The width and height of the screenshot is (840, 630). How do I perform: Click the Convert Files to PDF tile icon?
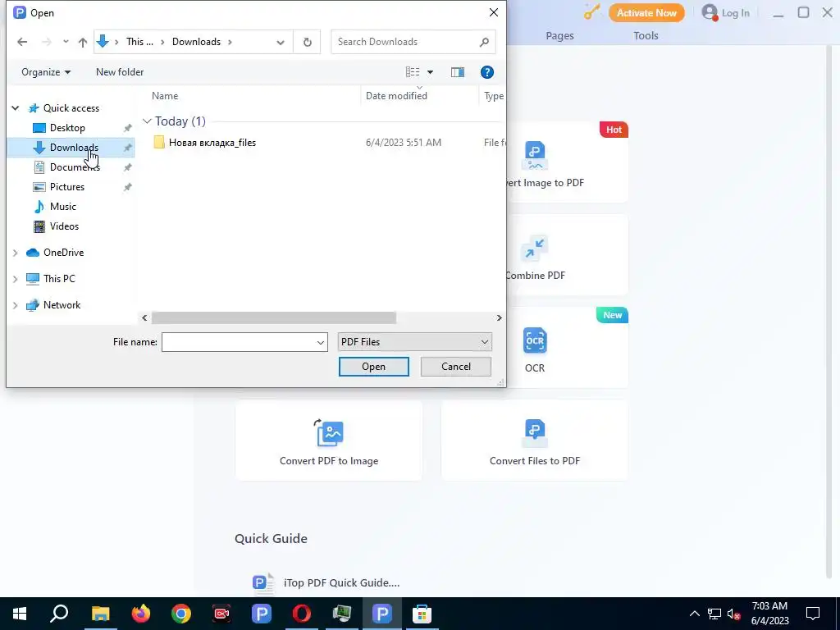pyautogui.click(x=535, y=433)
